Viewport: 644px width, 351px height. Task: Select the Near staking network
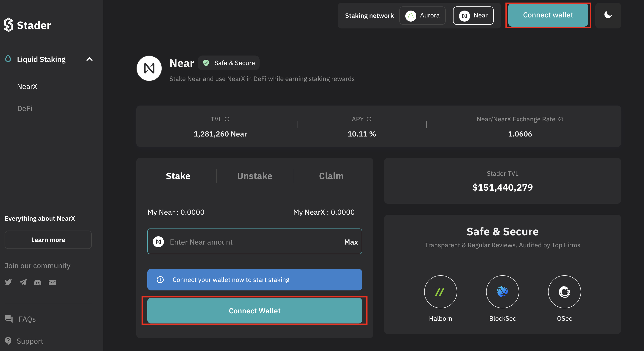pyautogui.click(x=473, y=16)
